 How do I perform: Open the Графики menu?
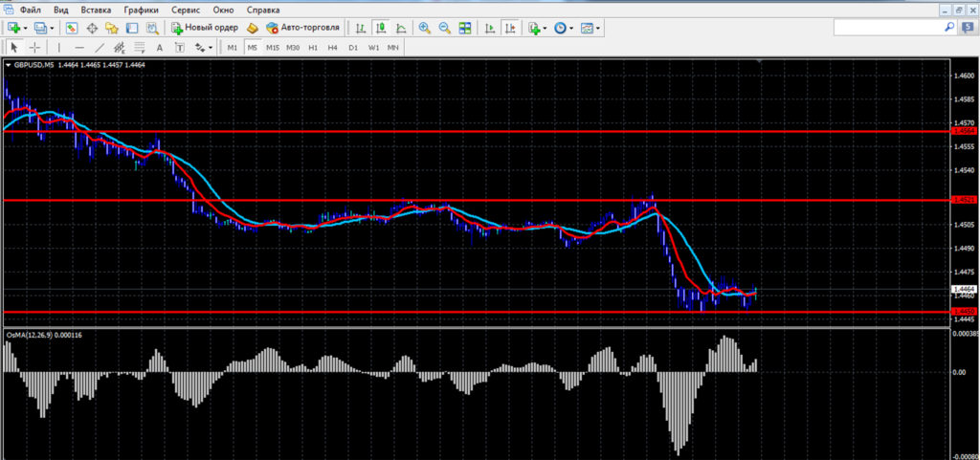[142, 10]
